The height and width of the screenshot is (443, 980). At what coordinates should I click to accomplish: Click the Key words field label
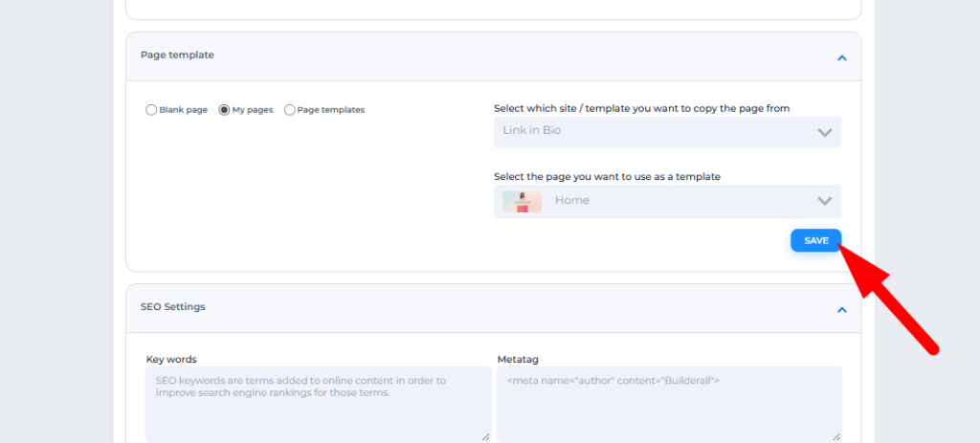point(171,360)
